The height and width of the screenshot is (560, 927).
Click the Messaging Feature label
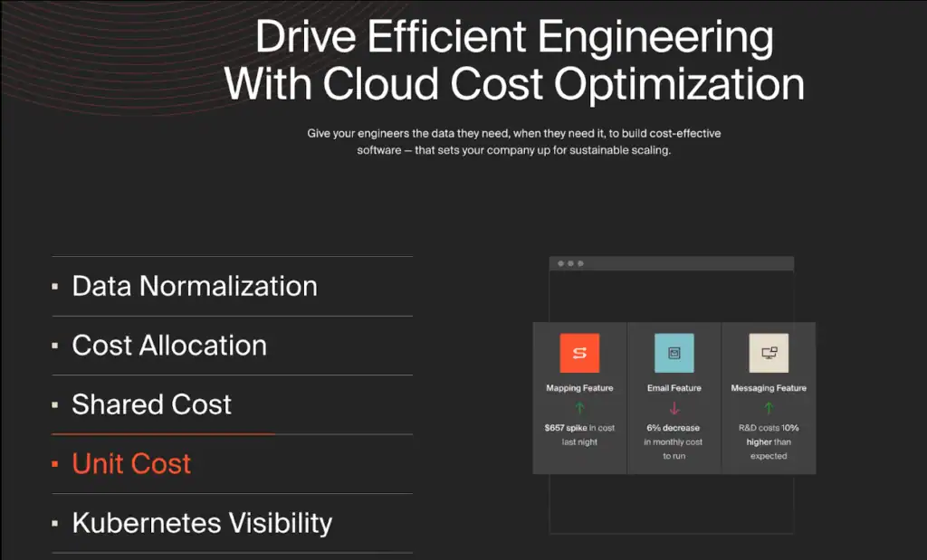tap(769, 388)
